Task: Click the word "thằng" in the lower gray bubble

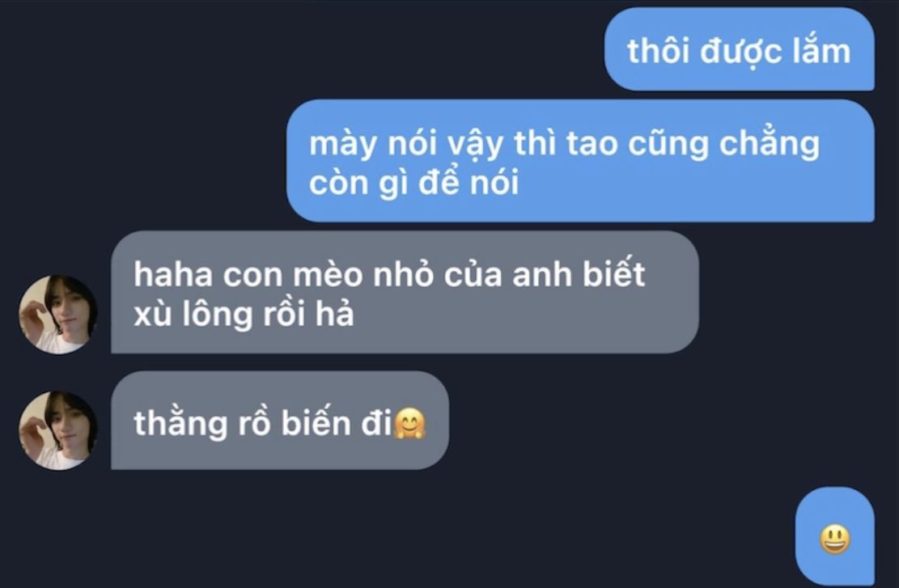Action: point(180,424)
